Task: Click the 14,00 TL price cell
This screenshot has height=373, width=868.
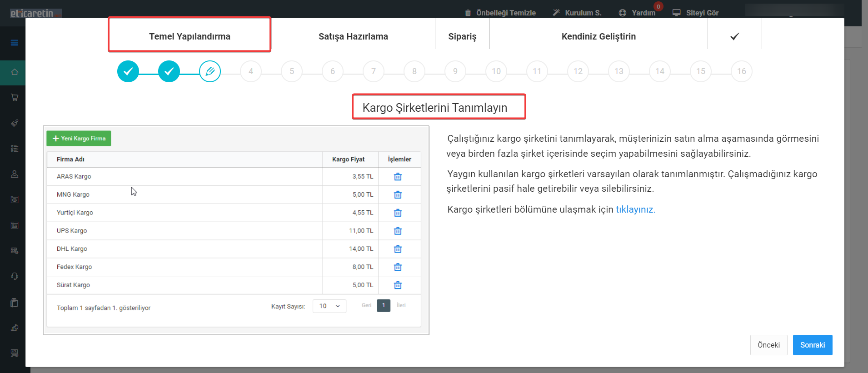Action: pos(361,249)
